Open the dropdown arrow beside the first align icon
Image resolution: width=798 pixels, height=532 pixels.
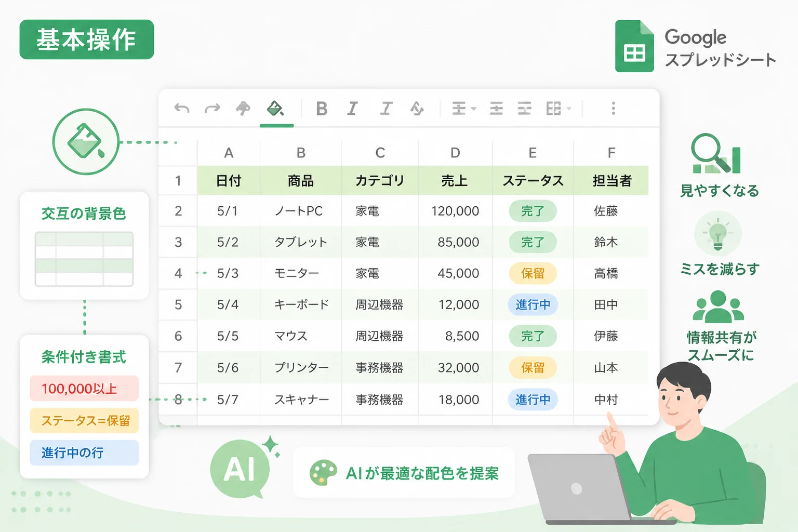(x=473, y=109)
